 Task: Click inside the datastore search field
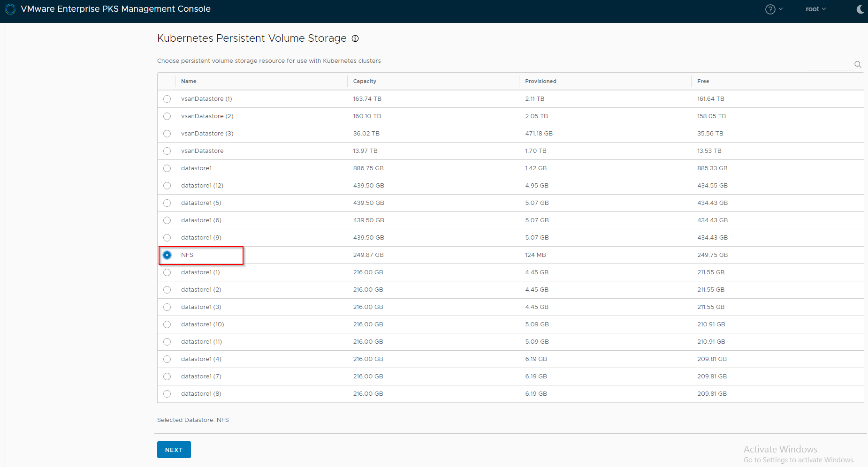(830, 65)
